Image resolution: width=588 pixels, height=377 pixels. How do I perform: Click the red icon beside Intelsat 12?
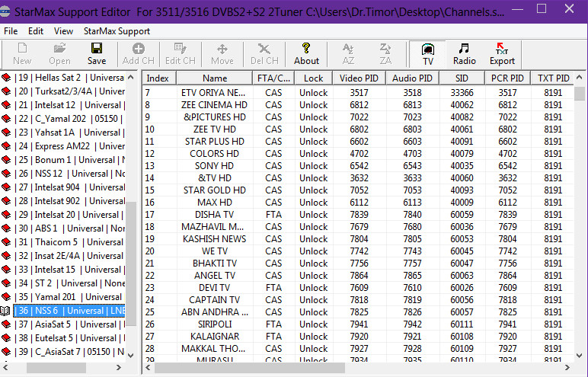tap(6, 105)
